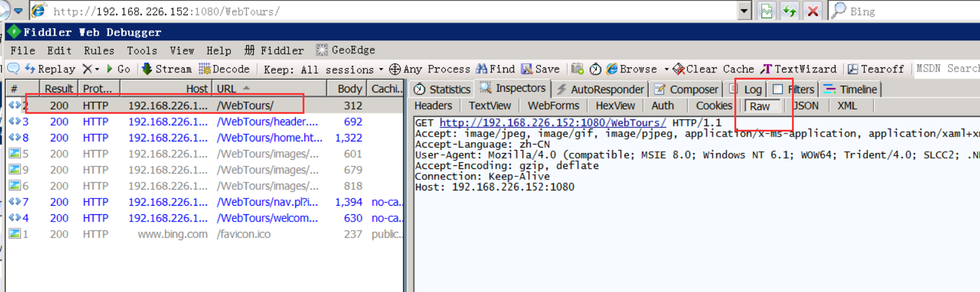The height and width of the screenshot is (292, 980).
Task: Click the timer stopwatch icon
Action: [x=595, y=69]
